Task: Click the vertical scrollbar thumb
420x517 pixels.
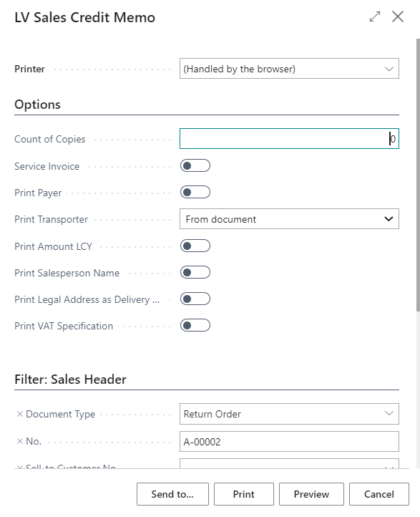Action: coord(418,175)
